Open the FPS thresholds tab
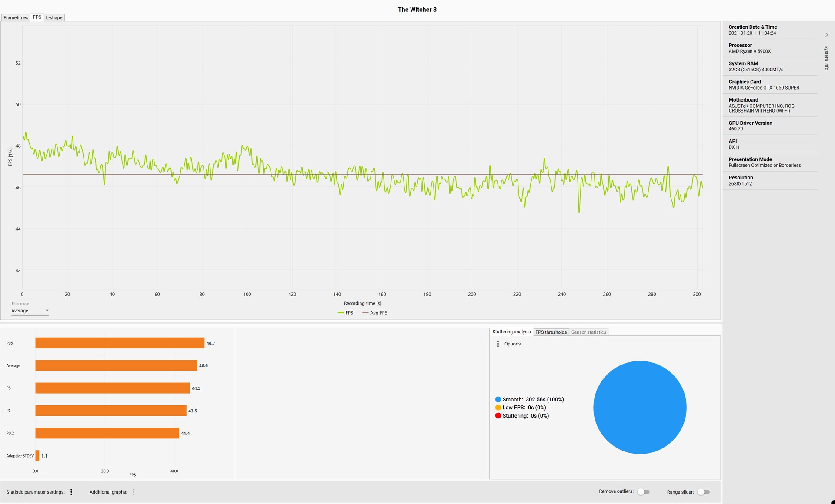This screenshot has height=504, width=835. click(x=551, y=332)
